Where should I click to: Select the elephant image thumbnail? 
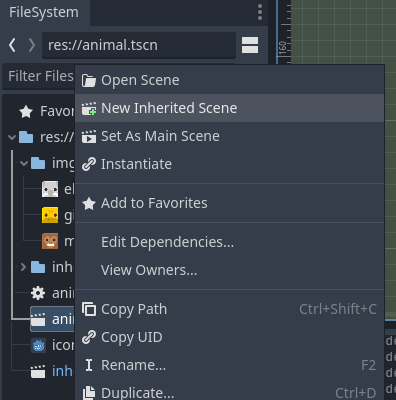click(x=50, y=189)
